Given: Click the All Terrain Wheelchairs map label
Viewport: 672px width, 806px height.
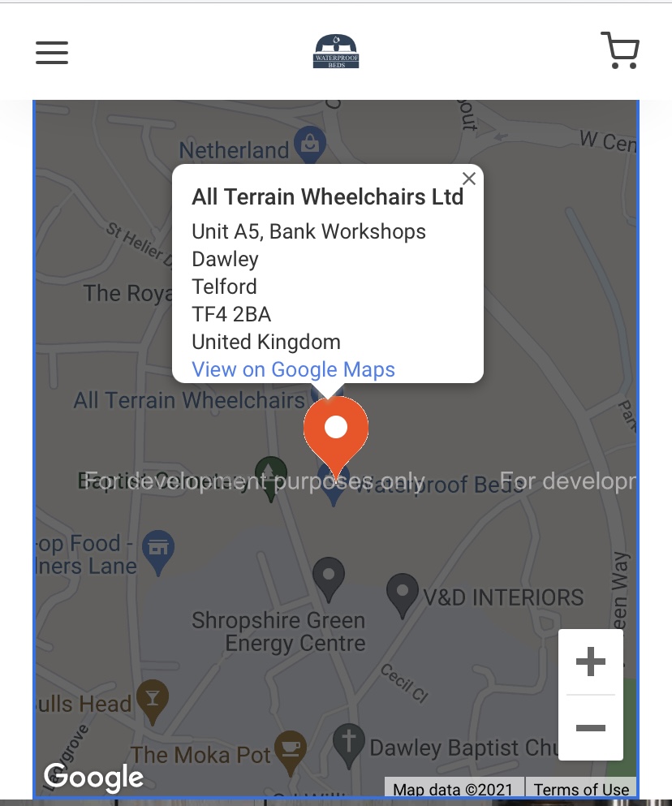Looking at the screenshot, I should [188, 399].
